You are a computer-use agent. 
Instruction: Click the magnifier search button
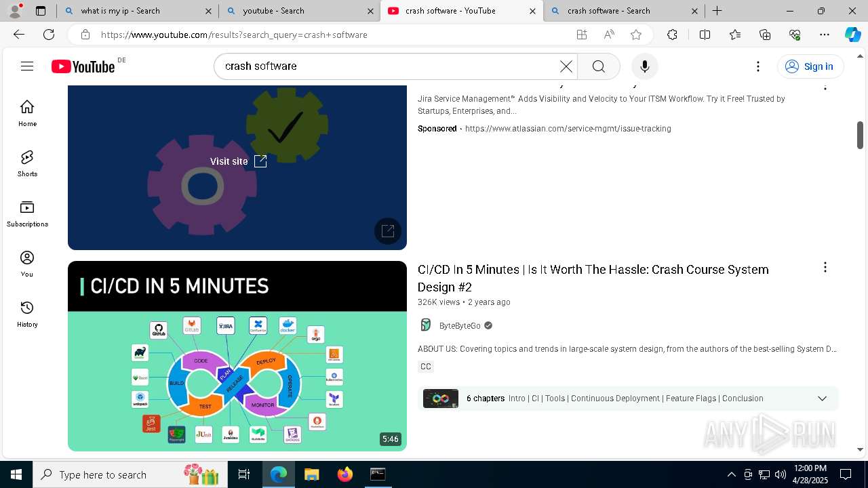click(x=599, y=66)
